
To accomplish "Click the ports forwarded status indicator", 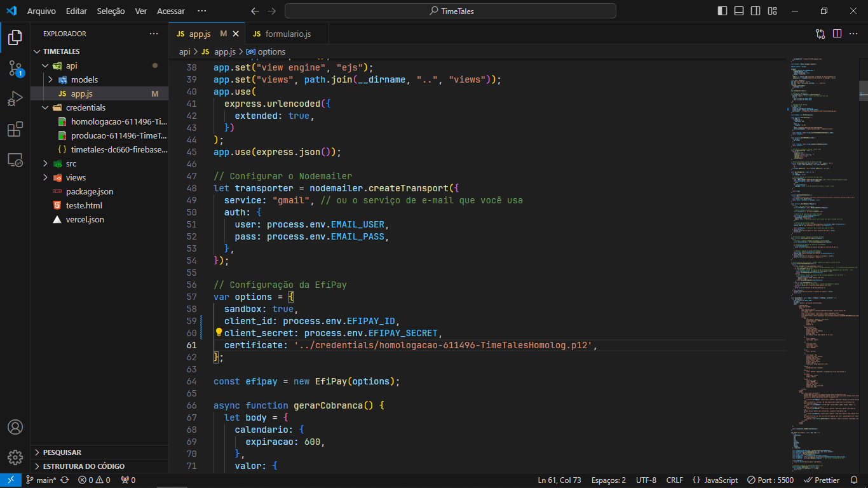I will point(128,480).
